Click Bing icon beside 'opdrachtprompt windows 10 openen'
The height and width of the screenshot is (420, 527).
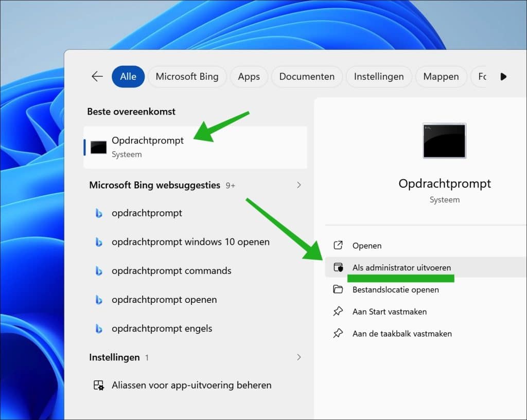click(x=98, y=242)
